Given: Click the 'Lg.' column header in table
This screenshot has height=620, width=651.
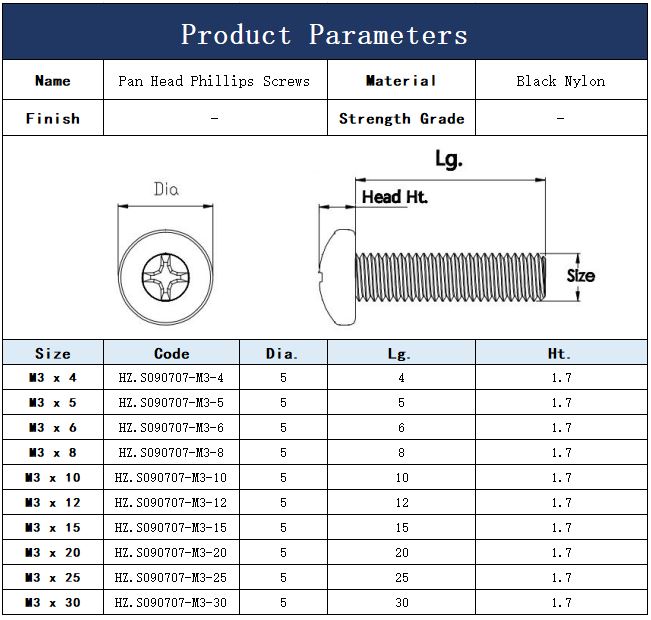Looking at the screenshot, I should 401,353.
